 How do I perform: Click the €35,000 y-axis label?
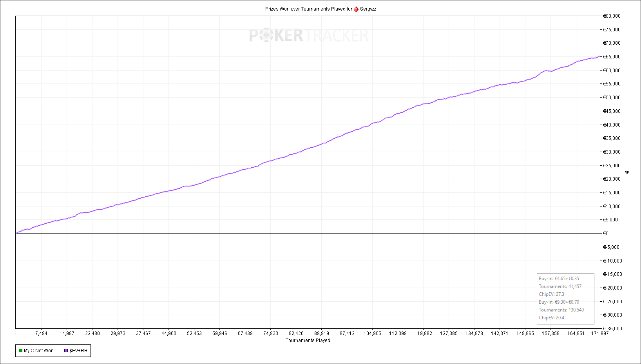pyautogui.click(x=612, y=138)
